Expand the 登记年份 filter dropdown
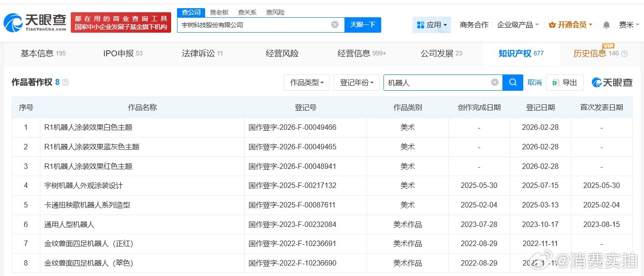The height and width of the screenshot is (276, 644). [x=357, y=83]
